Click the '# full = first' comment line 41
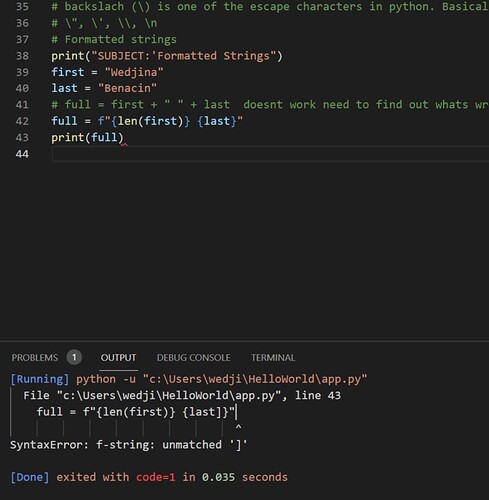The image size is (489, 500). pos(270,105)
